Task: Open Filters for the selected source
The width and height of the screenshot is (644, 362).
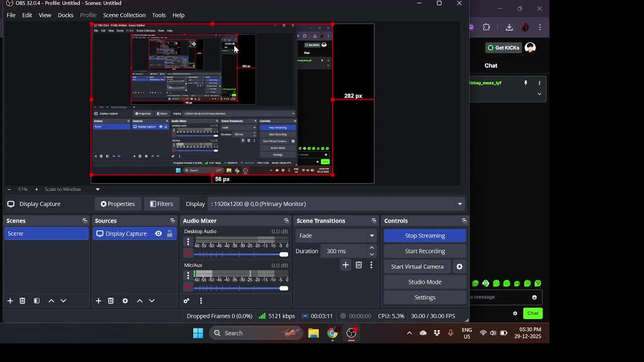Action: [x=162, y=204]
